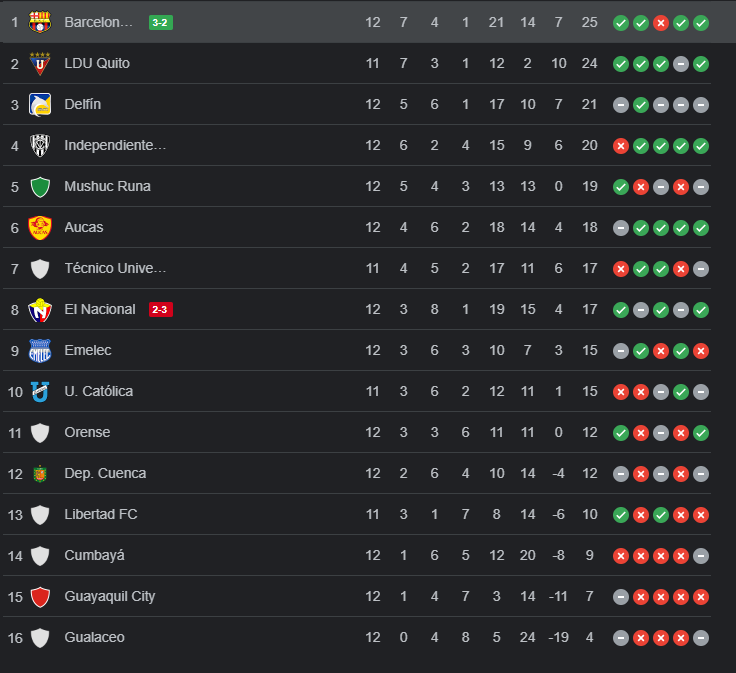Viewport: 736px width, 673px height.
Task: Click the red 2-3 live score badge
Action: (x=160, y=309)
